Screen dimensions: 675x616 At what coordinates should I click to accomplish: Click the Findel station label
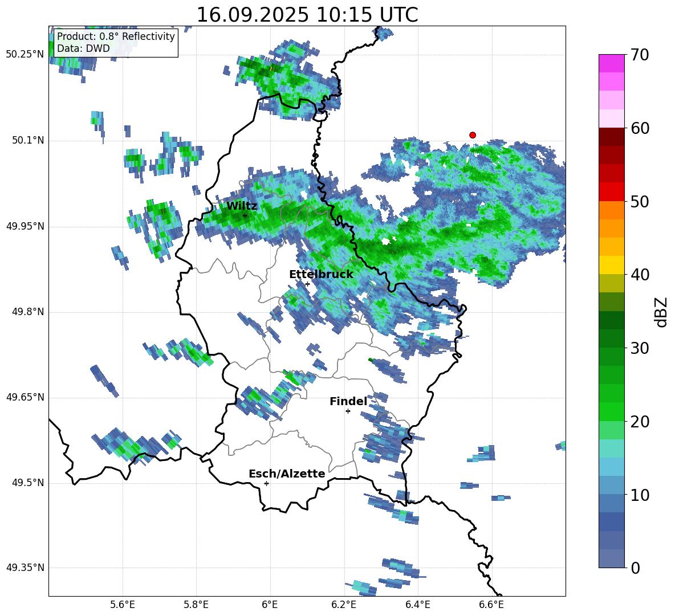(x=348, y=401)
